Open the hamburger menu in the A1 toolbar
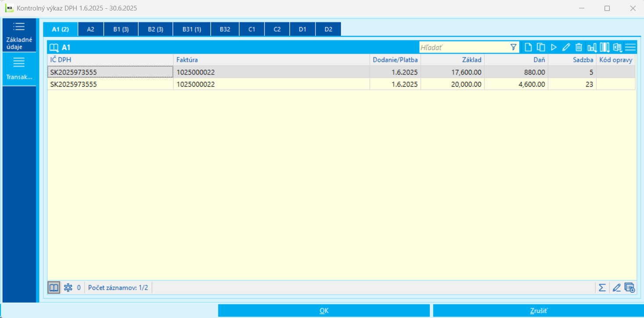 [630, 47]
